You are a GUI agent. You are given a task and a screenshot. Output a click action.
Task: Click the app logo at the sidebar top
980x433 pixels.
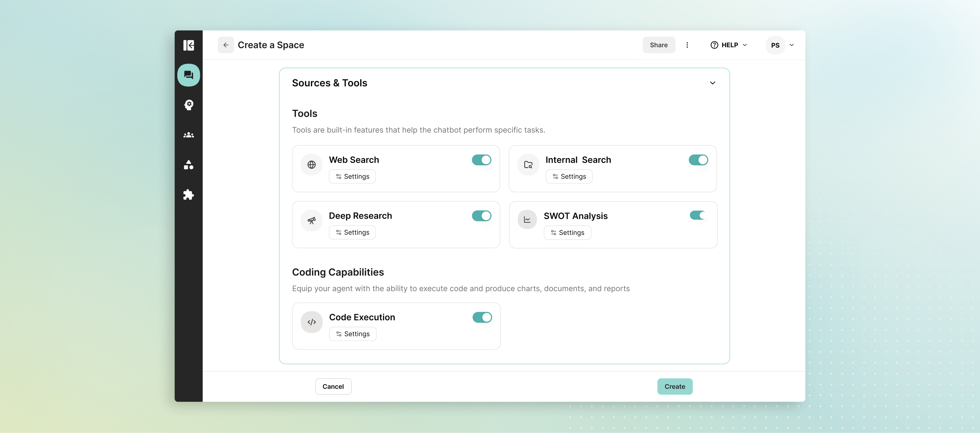(188, 45)
